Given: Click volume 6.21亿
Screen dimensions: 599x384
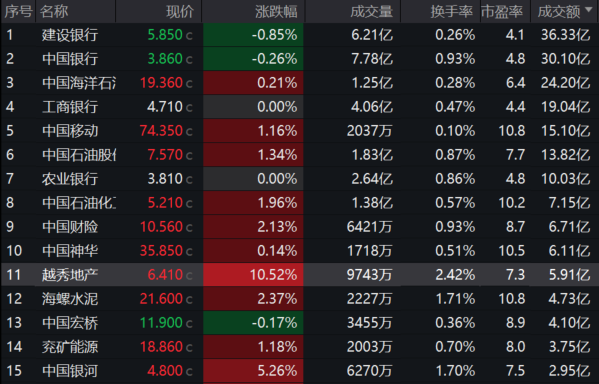Looking at the screenshot, I should coord(372,35).
